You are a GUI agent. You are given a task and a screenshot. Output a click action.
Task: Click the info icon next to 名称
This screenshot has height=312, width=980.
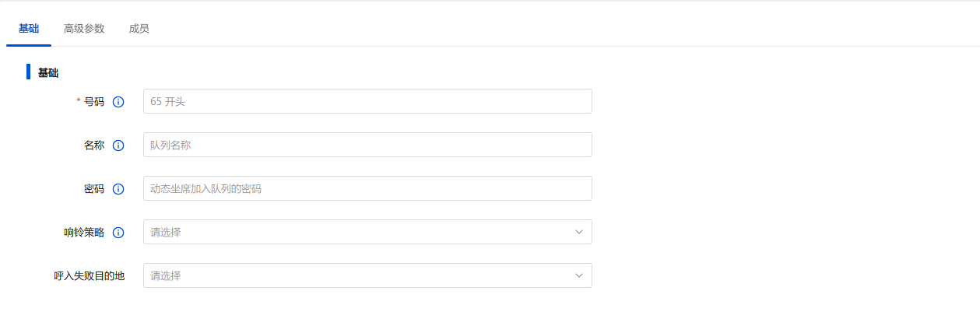(119, 145)
